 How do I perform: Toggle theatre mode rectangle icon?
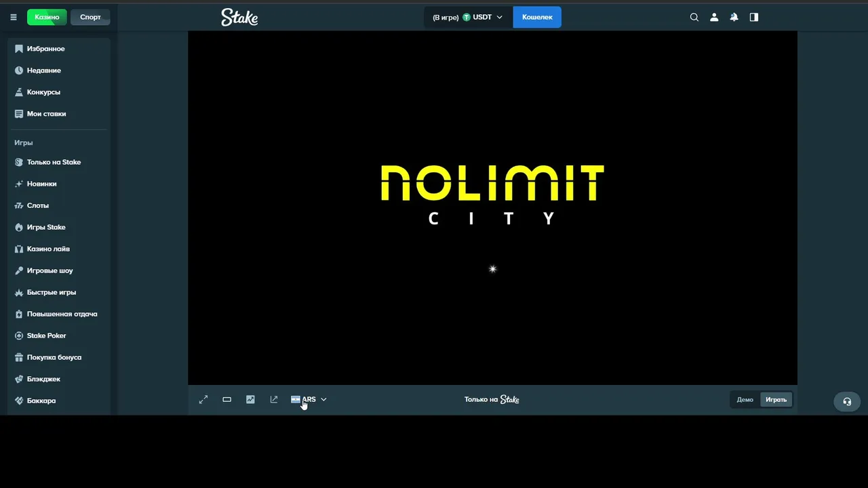coord(227,400)
